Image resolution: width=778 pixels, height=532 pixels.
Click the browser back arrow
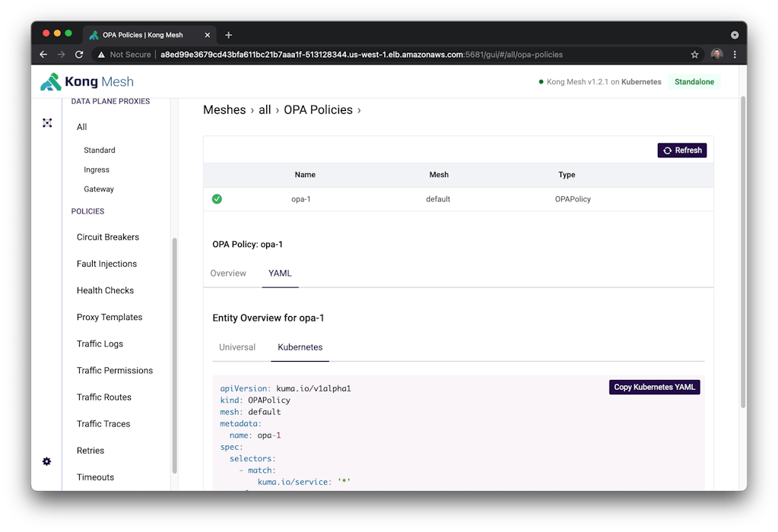[x=43, y=55]
